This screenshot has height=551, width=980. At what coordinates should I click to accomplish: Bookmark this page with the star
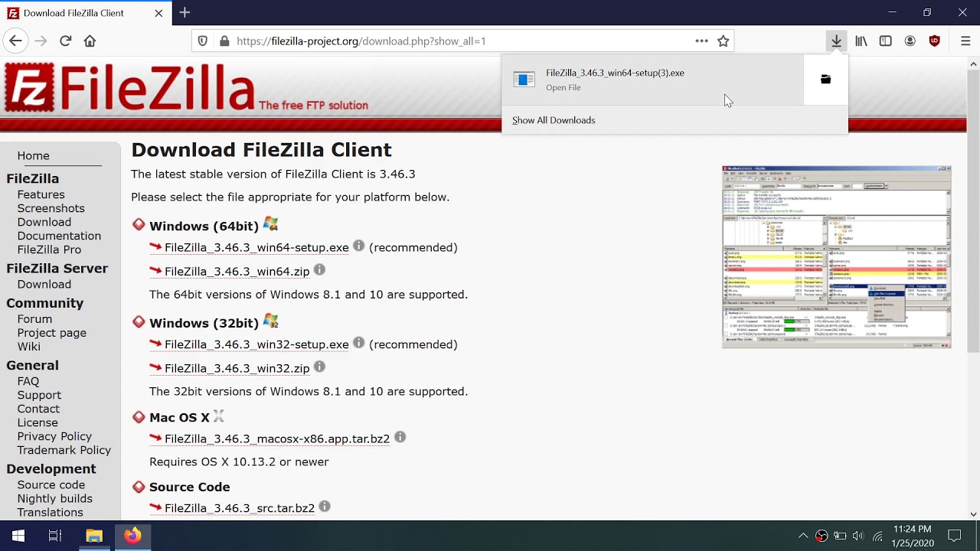tap(723, 41)
